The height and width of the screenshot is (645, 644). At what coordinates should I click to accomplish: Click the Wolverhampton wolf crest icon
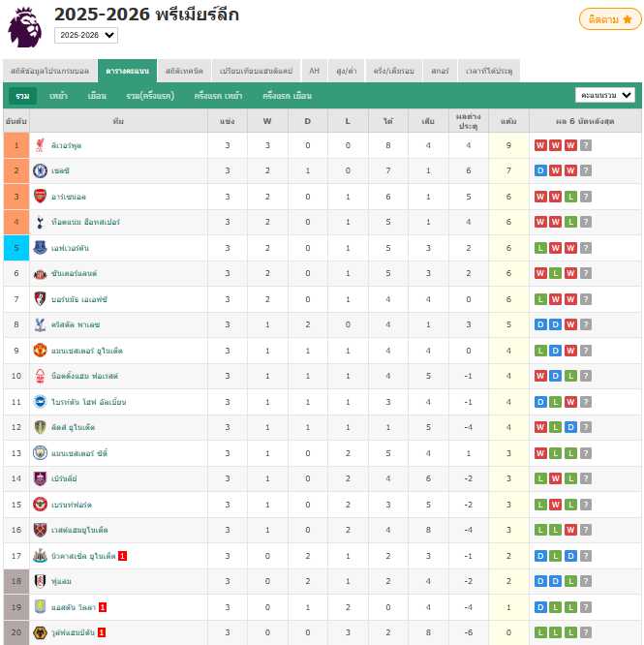[x=40, y=632]
